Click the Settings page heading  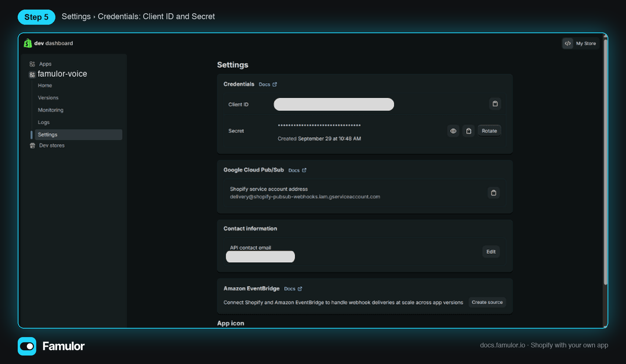point(233,65)
